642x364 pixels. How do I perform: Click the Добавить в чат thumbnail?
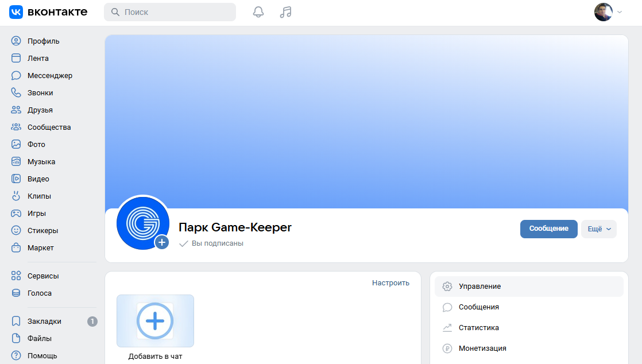[155, 321]
